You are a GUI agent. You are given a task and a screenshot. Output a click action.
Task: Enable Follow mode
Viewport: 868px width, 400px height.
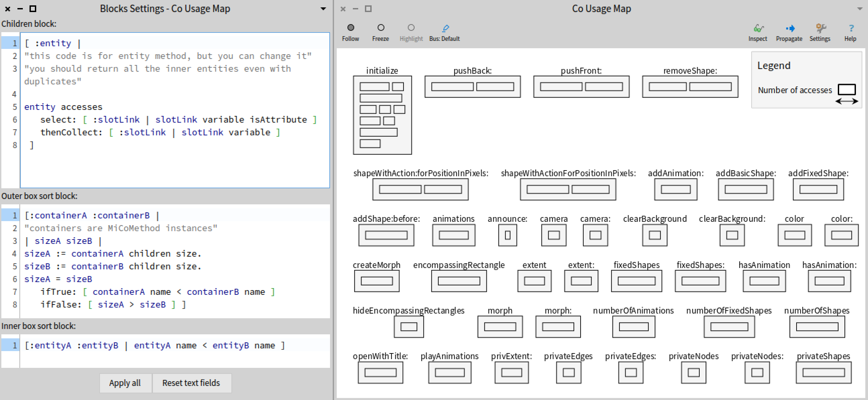click(x=350, y=27)
